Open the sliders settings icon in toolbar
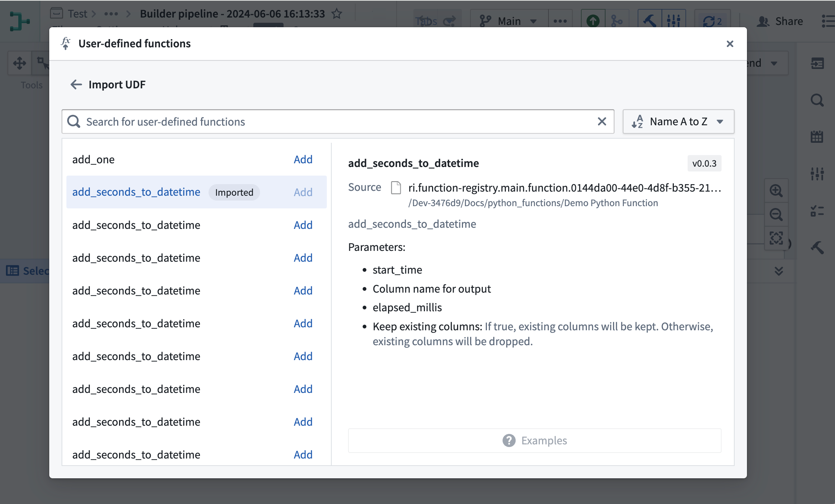This screenshot has height=504, width=835. 673,21
